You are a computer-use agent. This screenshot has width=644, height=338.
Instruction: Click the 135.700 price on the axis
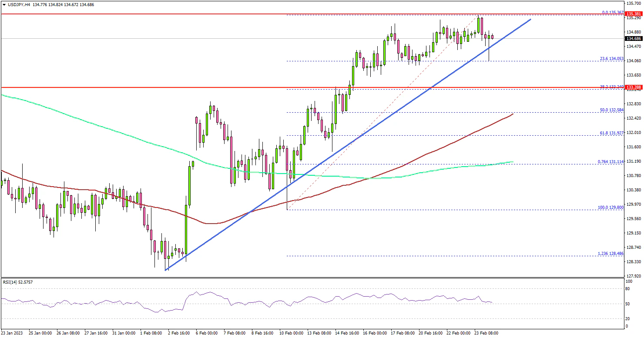(x=634, y=3)
